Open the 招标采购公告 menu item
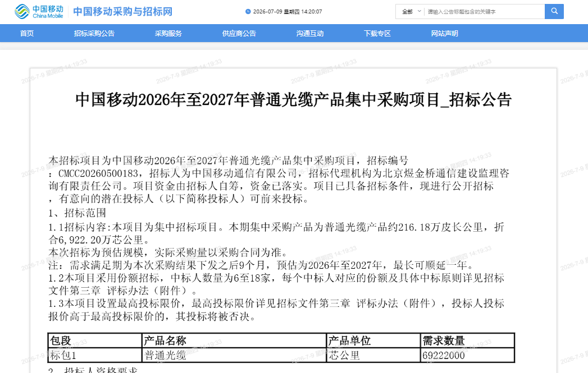Image resolution: width=588 pixels, height=373 pixels. pyautogui.click(x=94, y=33)
